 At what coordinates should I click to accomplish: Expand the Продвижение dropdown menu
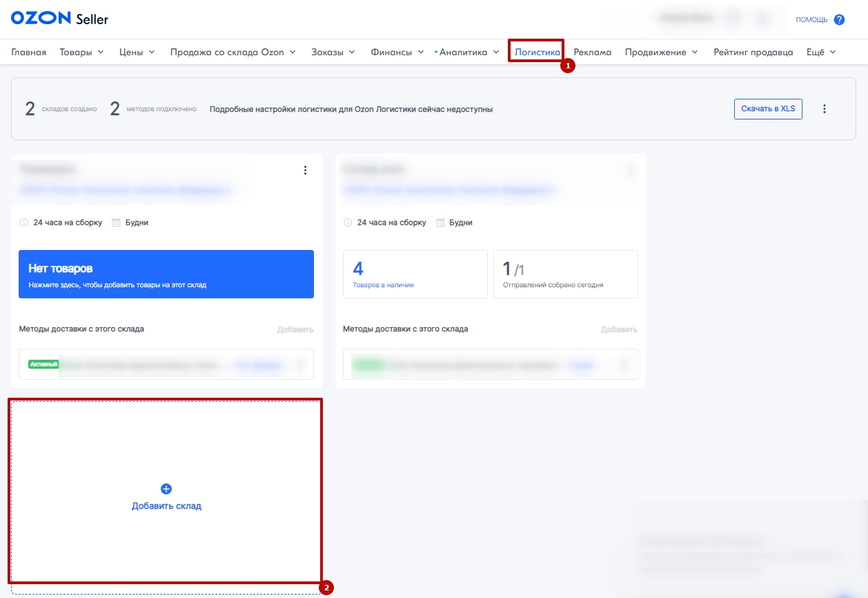[x=662, y=52]
